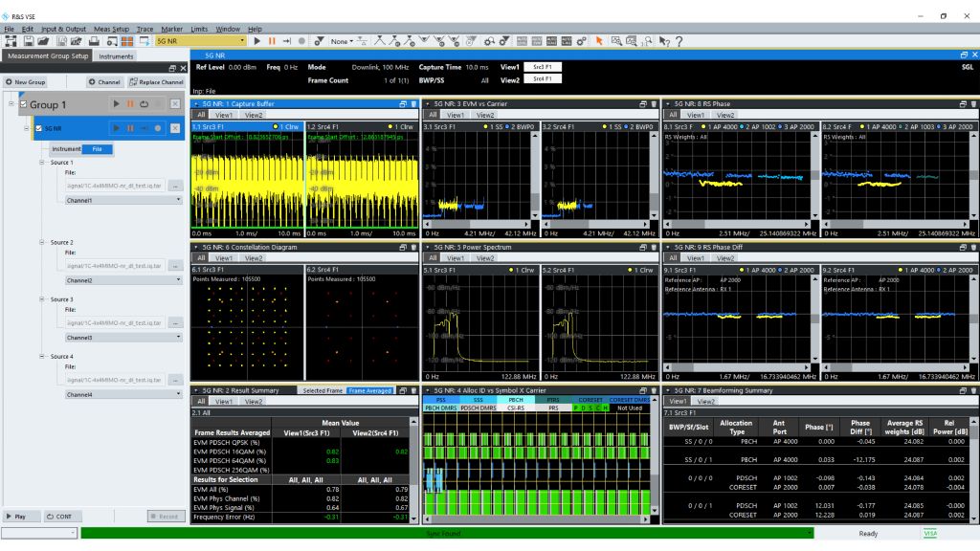This screenshot has height=551, width=980.
Task: Remove Group 1 with its X icon
Action: tap(176, 104)
